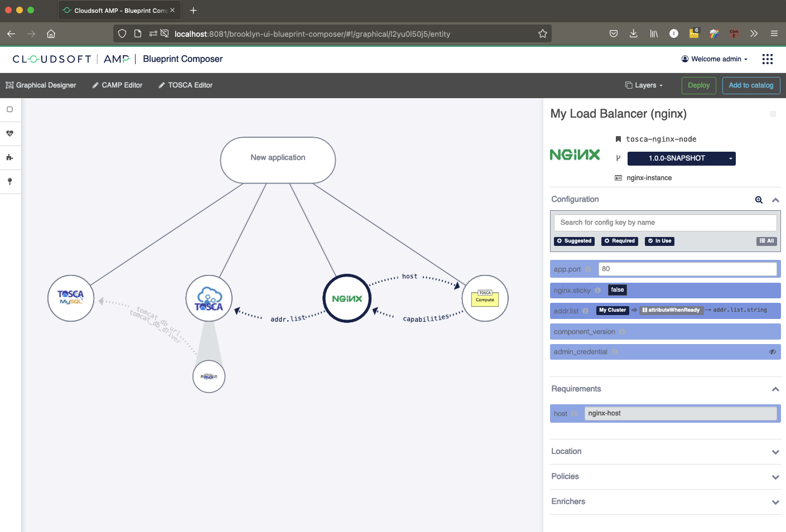Click the browser address bar
786x532 pixels.
click(x=332, y=34)
